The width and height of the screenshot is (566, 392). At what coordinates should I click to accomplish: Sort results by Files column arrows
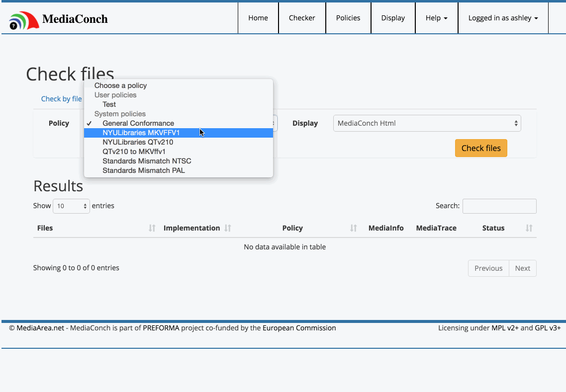(x=152, y=228)
